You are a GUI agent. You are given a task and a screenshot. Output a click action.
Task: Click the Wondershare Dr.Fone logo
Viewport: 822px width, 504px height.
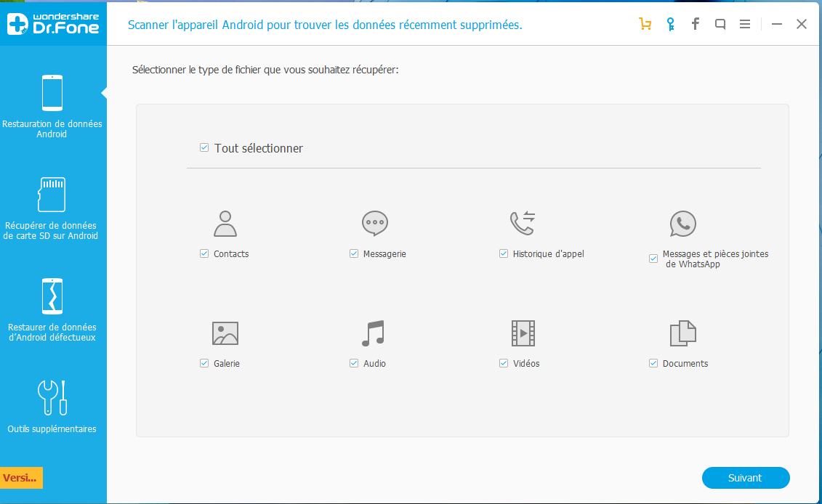click(53, 24)
